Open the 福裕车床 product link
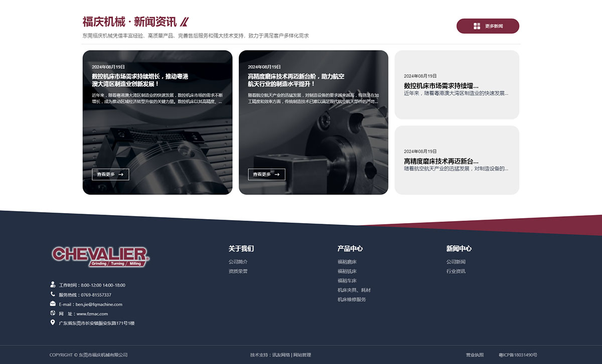 pyautogui.click(x=348, y=280)
